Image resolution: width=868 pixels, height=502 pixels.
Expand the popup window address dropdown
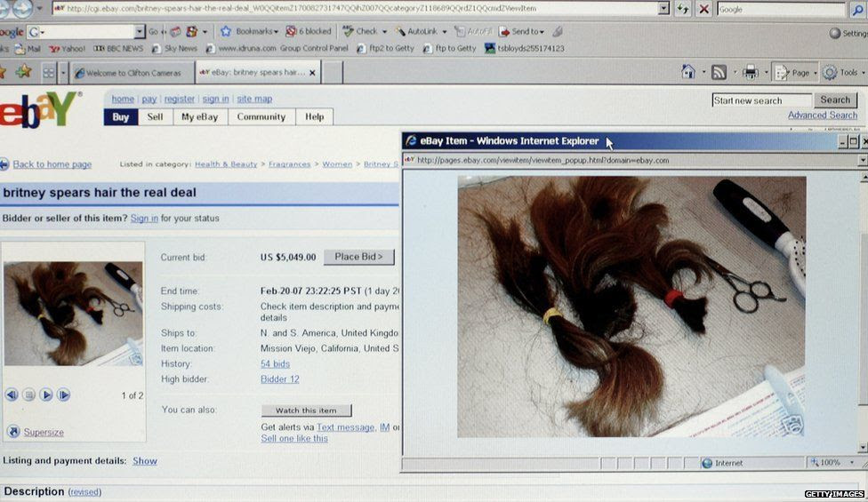coord(863,160)
